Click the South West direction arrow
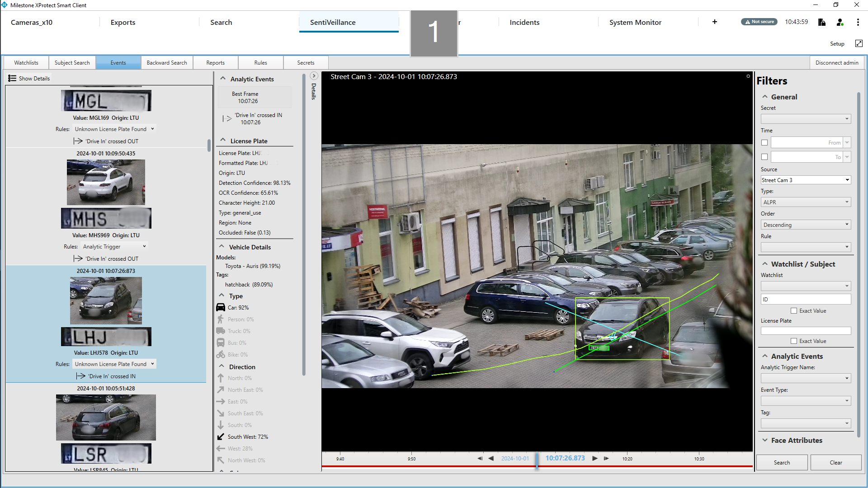868x488 pixels. point(221,436)
